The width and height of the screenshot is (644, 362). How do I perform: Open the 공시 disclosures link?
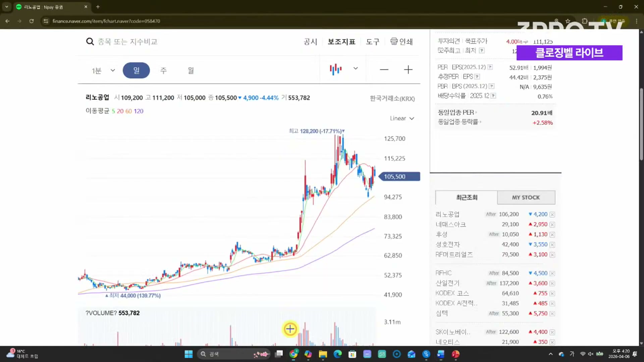(310, 42)
